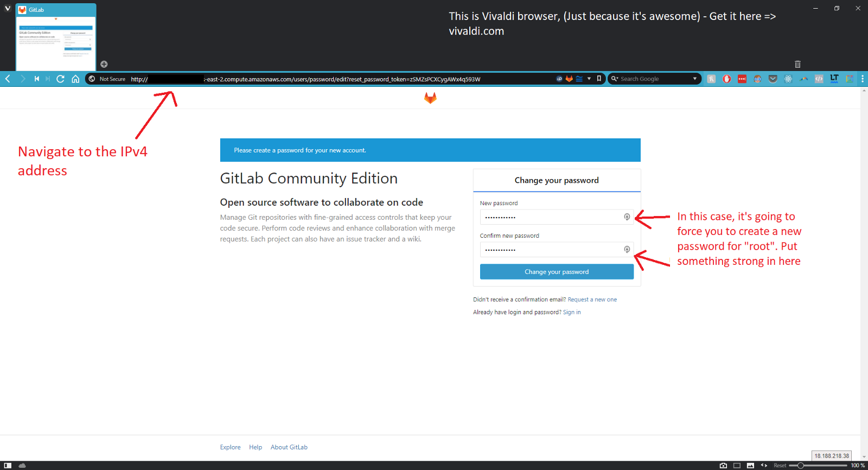Open page actions code-brackets icon in status bar
Image resolution: width=868 pixels, height=470 pixels.
764,466
